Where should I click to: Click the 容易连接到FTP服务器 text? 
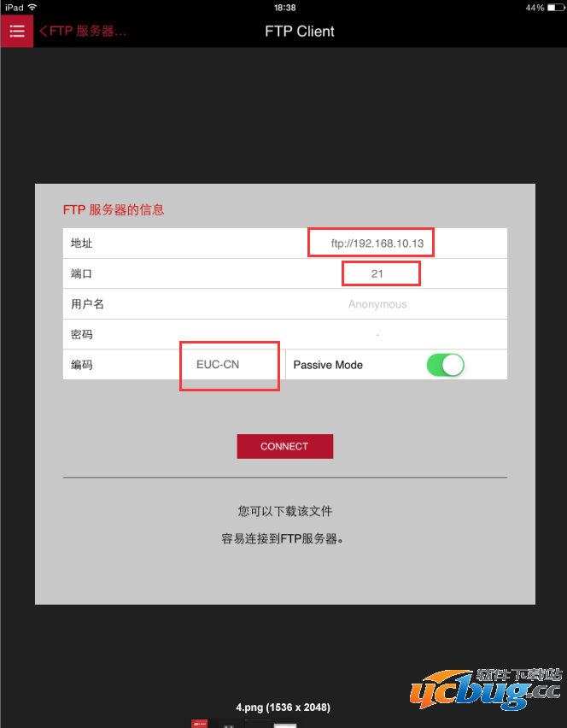282,538
